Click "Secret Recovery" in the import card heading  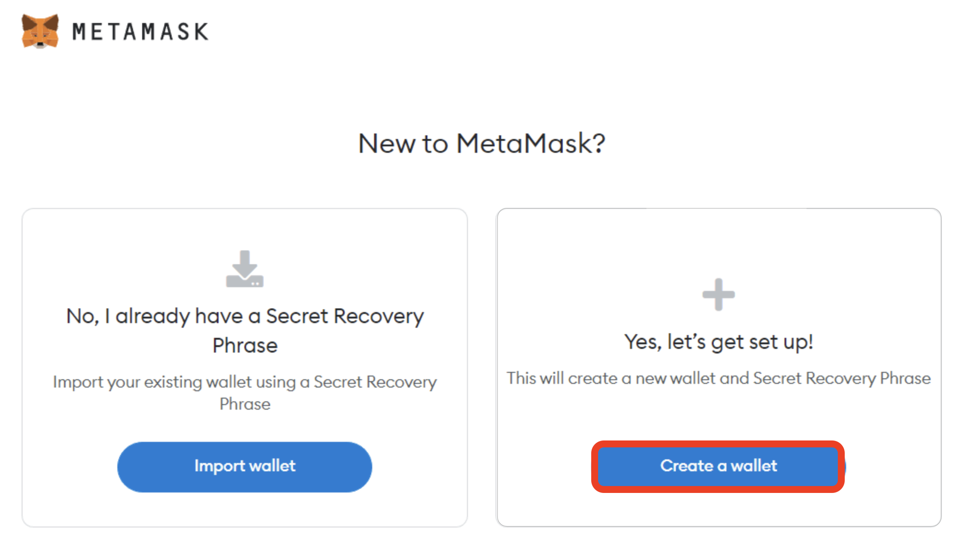(x=345, y=316)
